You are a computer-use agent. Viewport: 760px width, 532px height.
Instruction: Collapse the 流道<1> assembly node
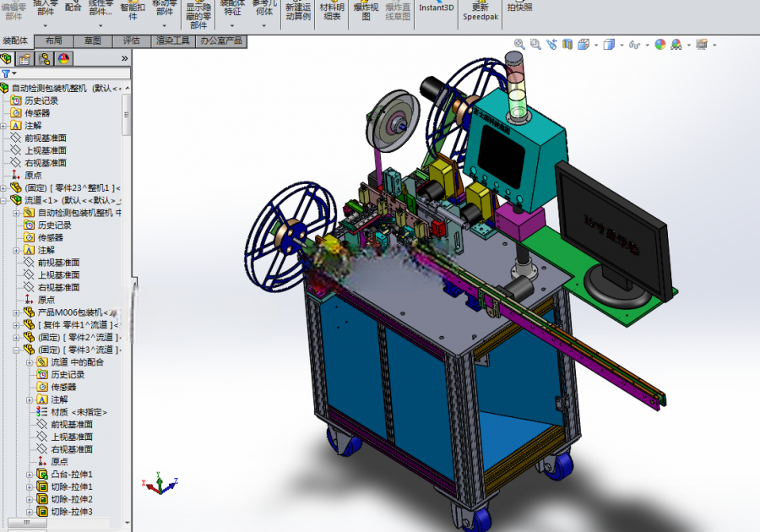(3, 200)
